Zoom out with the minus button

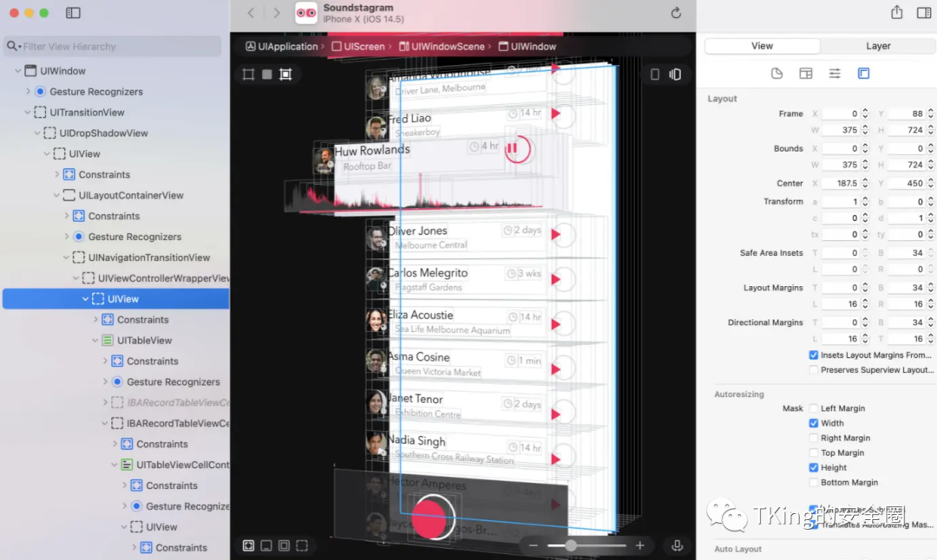tap(533, 545)
